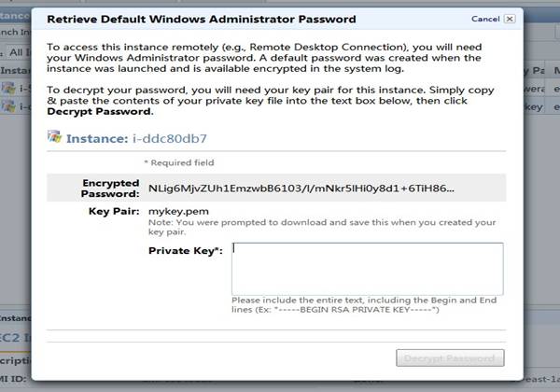Focus the Private Key text box

(368, 267)
